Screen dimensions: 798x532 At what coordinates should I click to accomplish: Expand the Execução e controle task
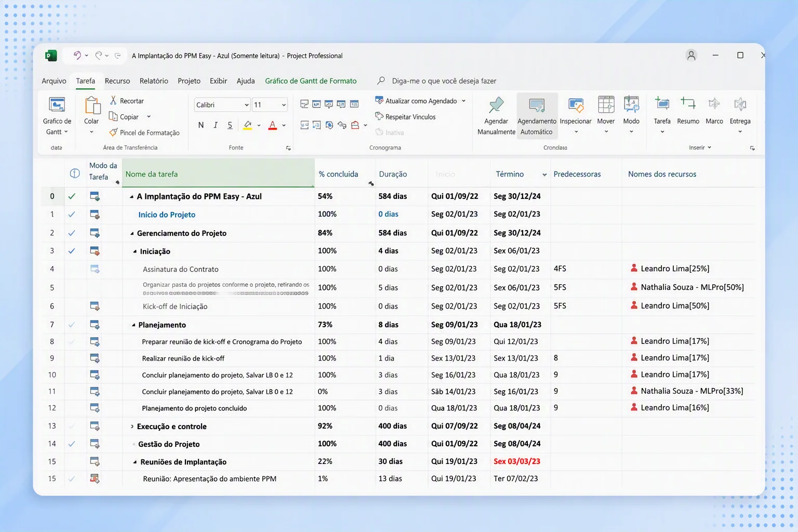coord(132,427)
